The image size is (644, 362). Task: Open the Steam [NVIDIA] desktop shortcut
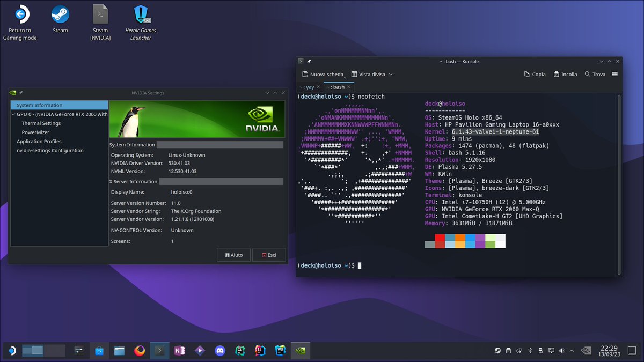100,23
